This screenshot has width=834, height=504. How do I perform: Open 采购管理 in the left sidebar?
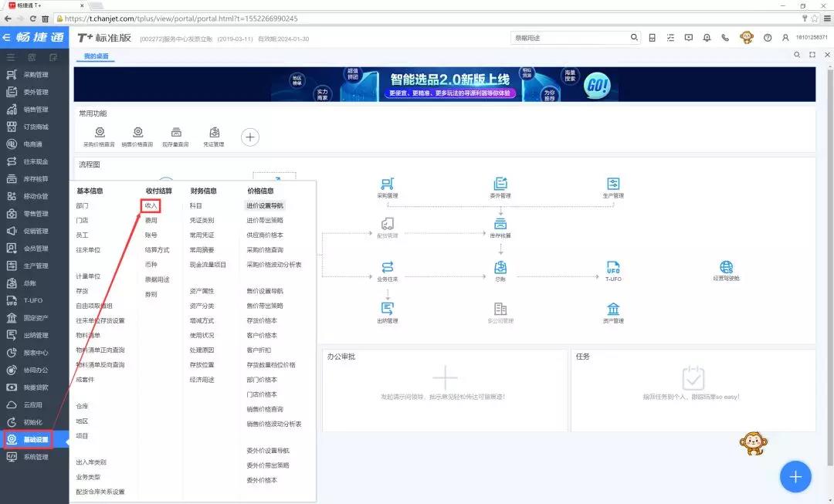click(35, 75)
